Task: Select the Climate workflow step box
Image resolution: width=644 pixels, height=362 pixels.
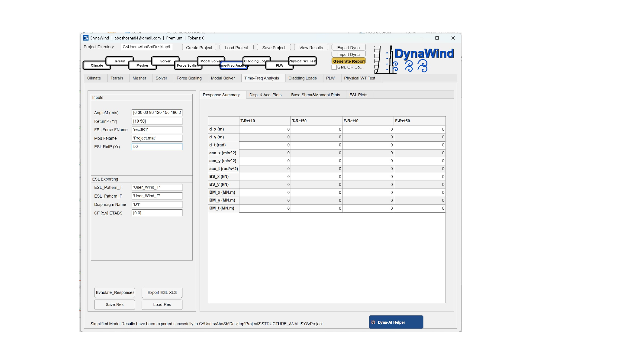Action: 97,65
